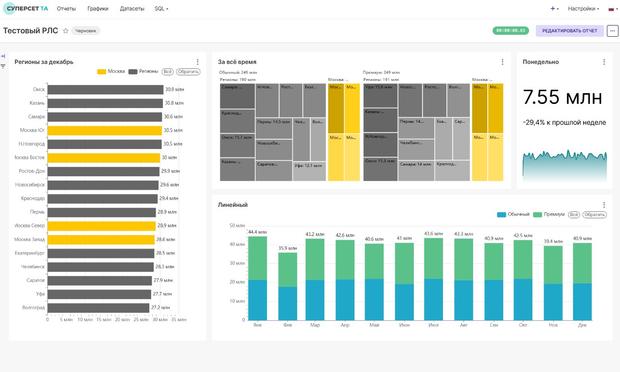Click the -29,4% к прошлой неделе text
The image size is (620, 372).
tap(564, 123)
